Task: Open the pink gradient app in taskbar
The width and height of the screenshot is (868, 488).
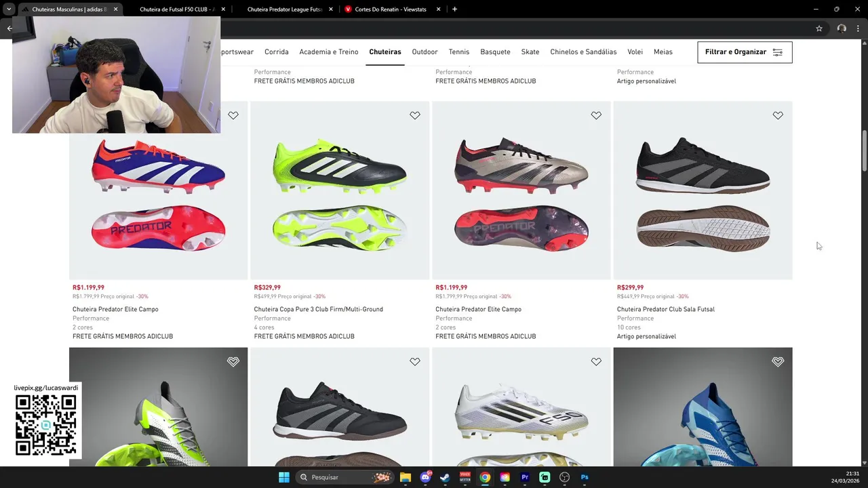Action: click(505, 477)
